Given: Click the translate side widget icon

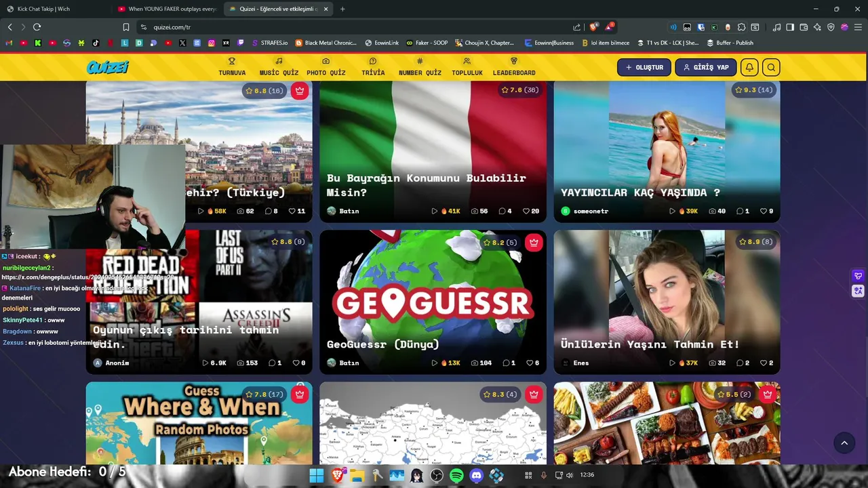Looking at the screenshot, I should pos(859,291).
